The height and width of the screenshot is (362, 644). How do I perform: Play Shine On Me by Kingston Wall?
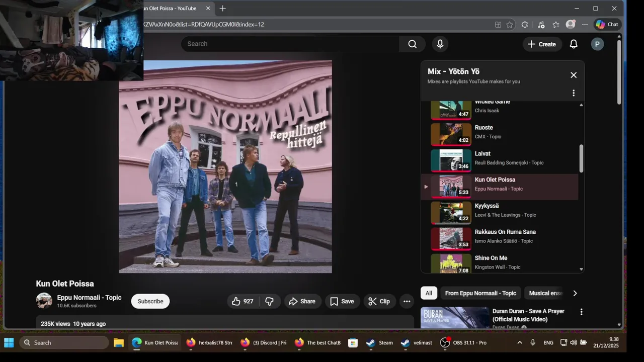tap(500, 262)
